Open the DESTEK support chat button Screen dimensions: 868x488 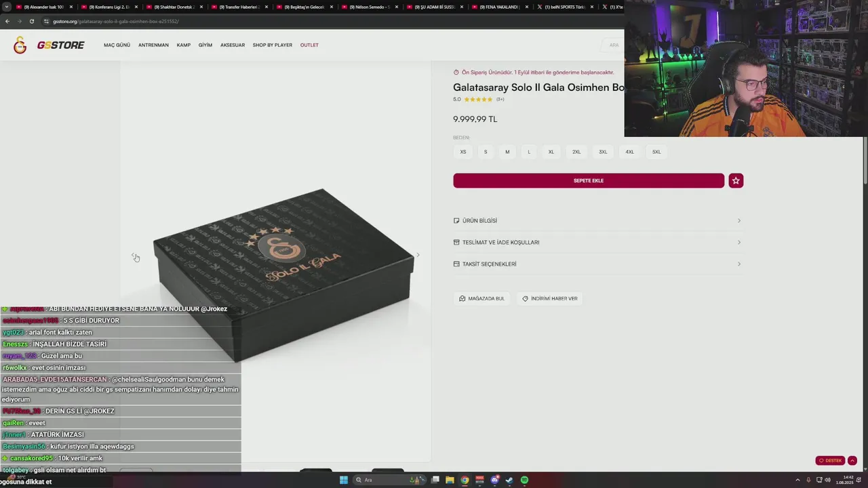click(x=830, y=460)
